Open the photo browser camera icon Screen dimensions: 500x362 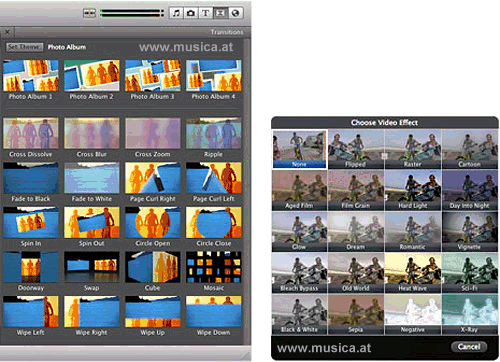pyautogui.click(x=191, y=13)
